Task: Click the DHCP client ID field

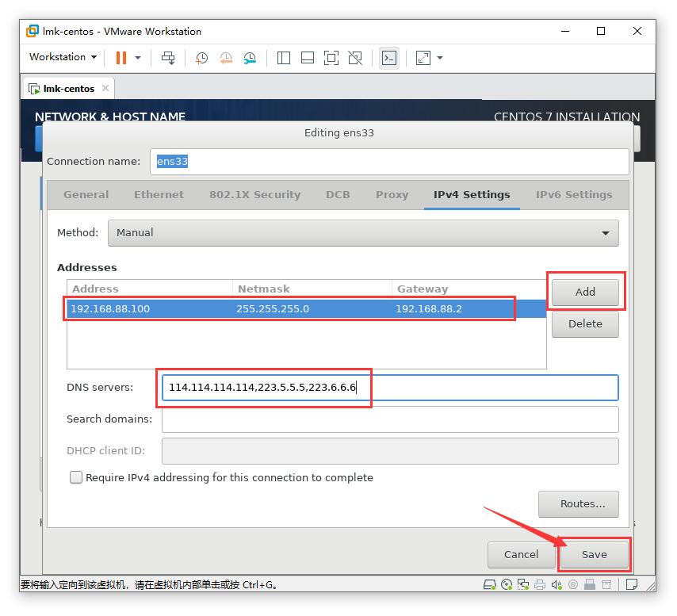Action: pyautogui.click(x=390, y=451)
